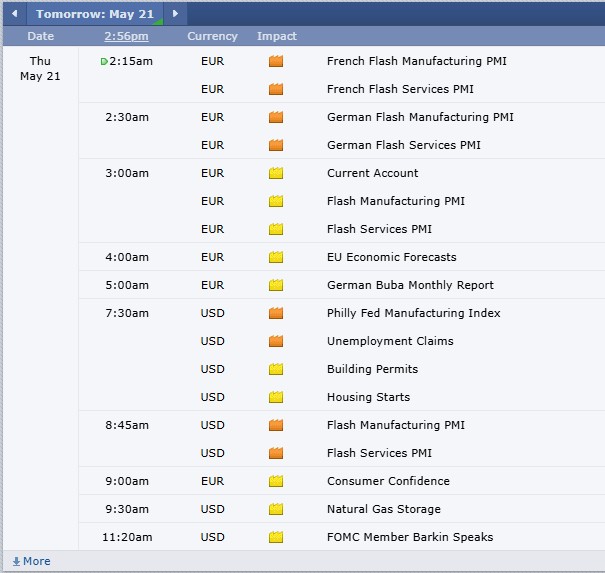Click EUR currency for Current Account
Image resolution: width=605 pixels, height=573 pixels.
click(212, 173)
